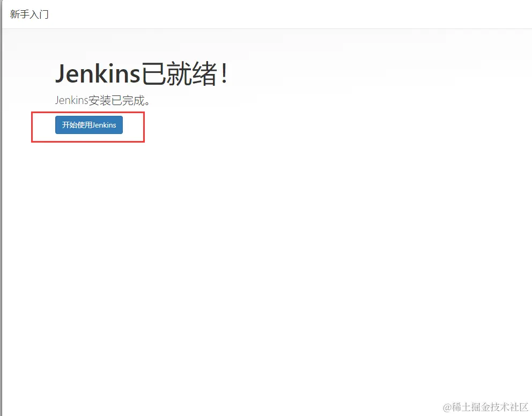Click the divider line beneath 新手入门 header

click(x=267, y=28)
